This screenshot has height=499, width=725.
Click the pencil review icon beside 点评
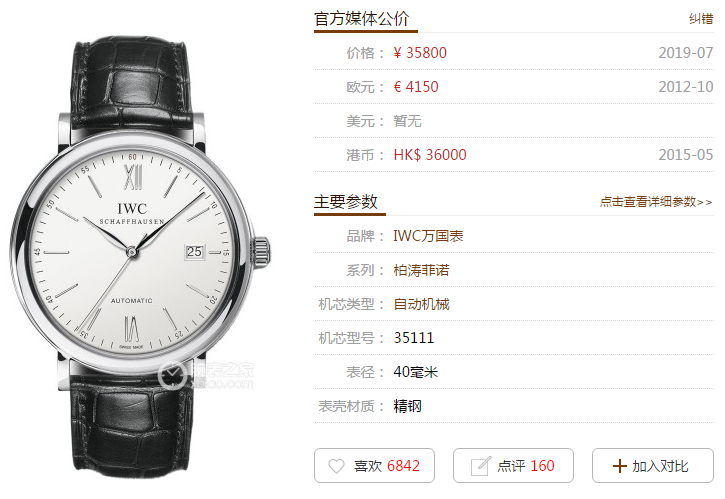(x=480, y=466)
